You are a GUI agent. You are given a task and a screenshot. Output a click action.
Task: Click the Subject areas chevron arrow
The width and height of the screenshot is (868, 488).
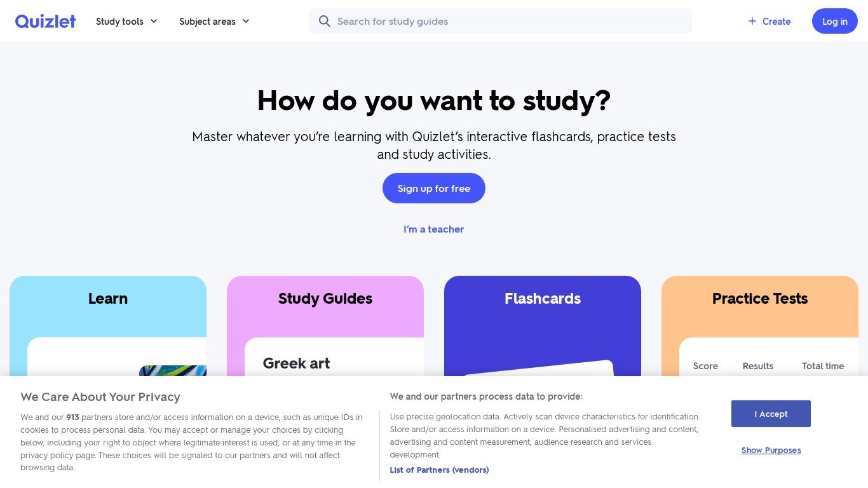tap(246, 21)
